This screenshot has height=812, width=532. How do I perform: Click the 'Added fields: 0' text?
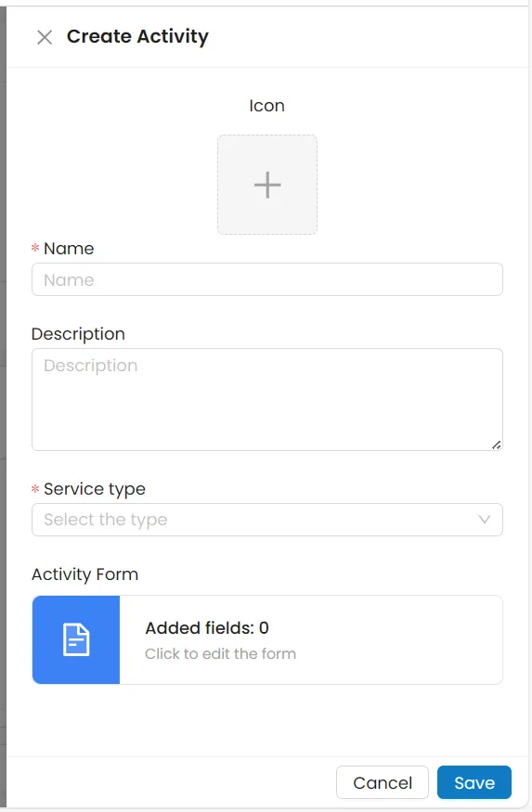207,627
